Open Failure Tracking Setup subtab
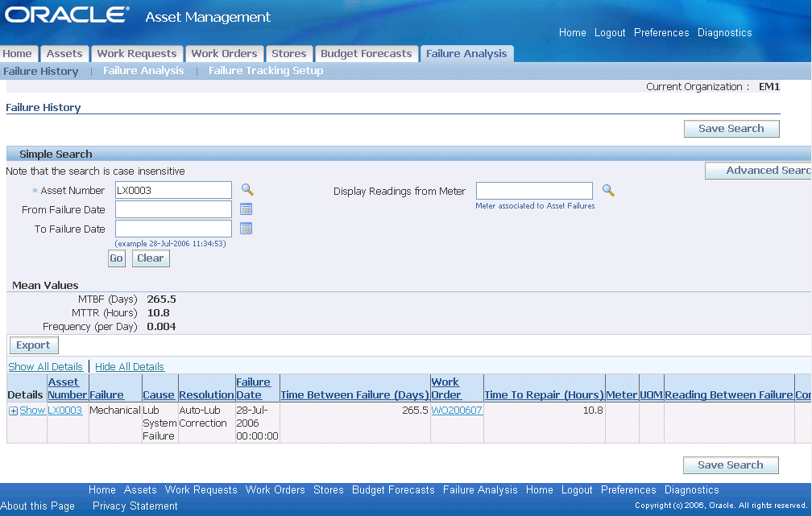 pos(266,70)
